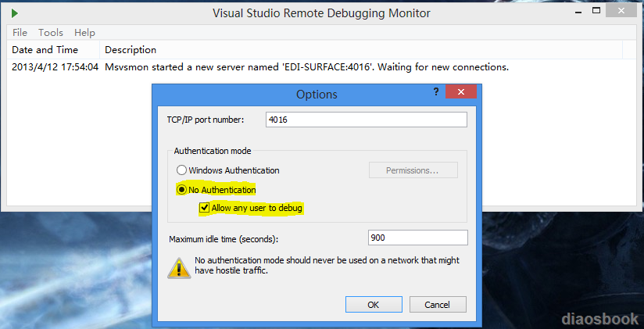Click the disabled Permissions... button
Screen dimensions: 644x329
coord(413,170)
